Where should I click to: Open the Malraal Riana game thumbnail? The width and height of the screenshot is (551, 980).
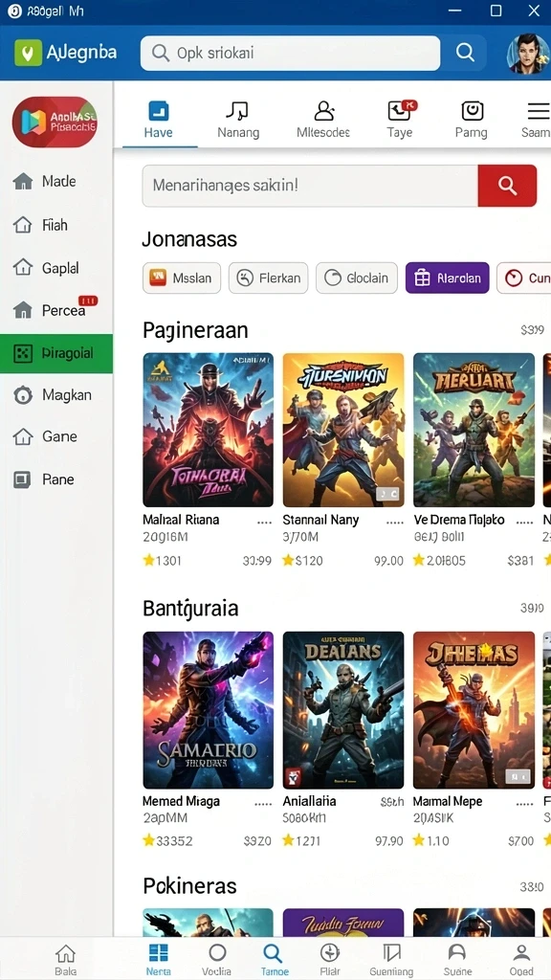[208, 430]
